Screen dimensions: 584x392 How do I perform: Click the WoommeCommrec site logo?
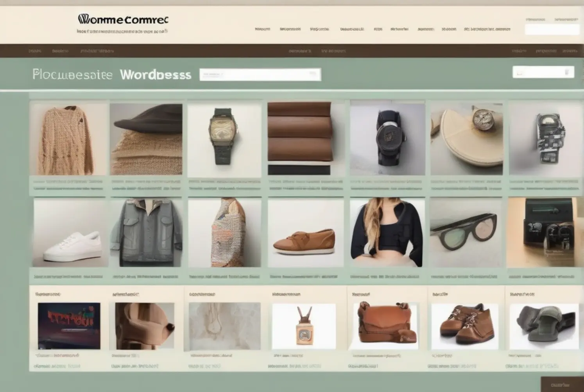tap(121, 20)
